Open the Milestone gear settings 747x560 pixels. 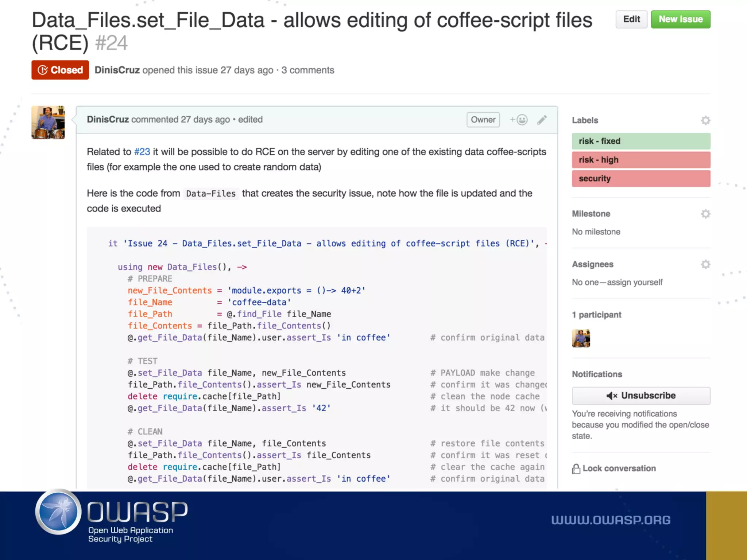[705, 214]
